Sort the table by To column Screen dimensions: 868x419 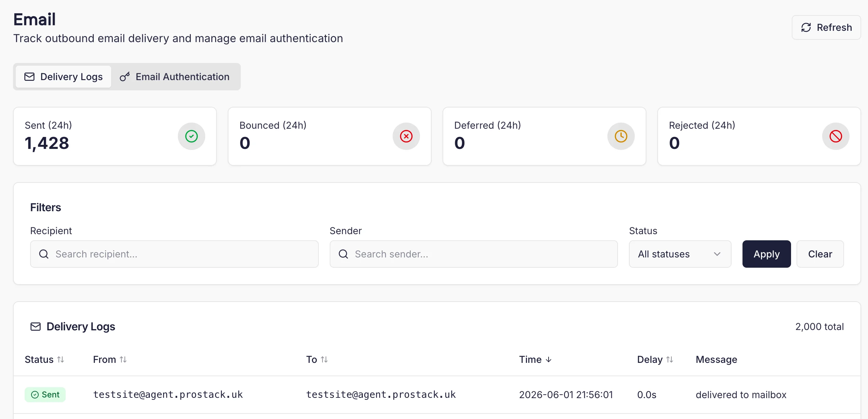317,359
